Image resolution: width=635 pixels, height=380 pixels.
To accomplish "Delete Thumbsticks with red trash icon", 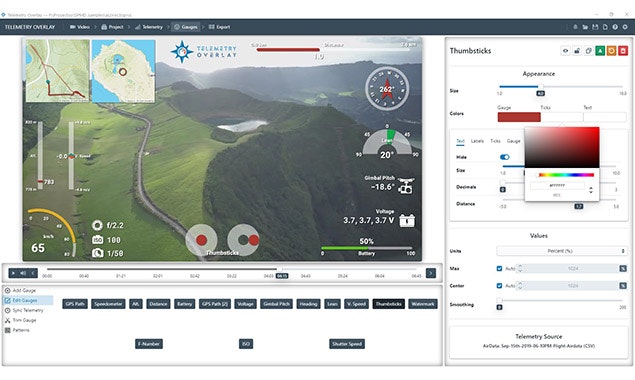I will (623, 51).
